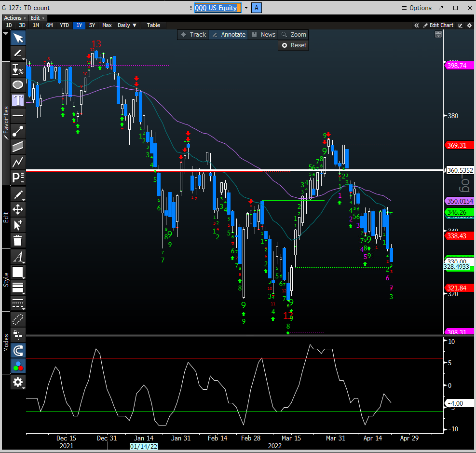Click the three colored circles icon

pos(18,366)
